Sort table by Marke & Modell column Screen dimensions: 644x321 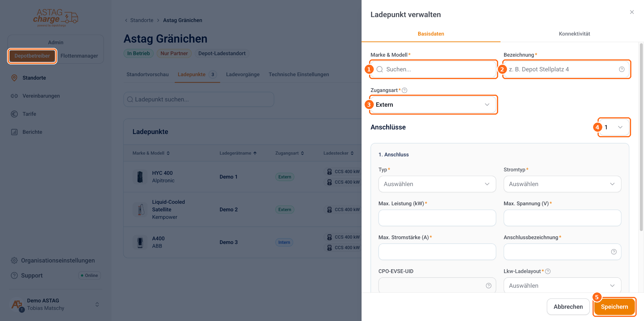(x=151, y=153)
